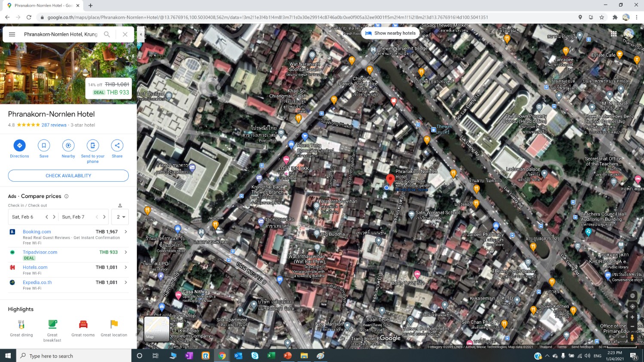This screenshot has height=362, width=644.
Task: Move check-out date one day later
Action: tap(104, 217)
